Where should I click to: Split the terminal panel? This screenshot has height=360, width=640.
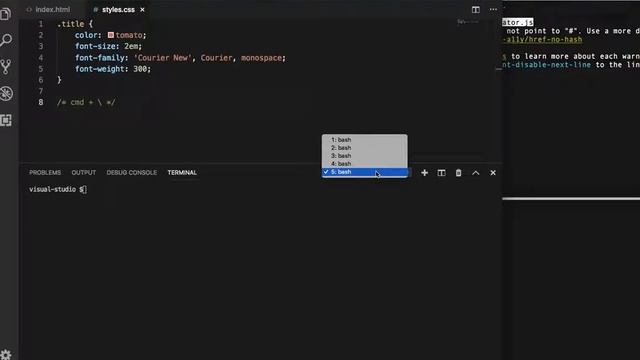tap(441, 173)
